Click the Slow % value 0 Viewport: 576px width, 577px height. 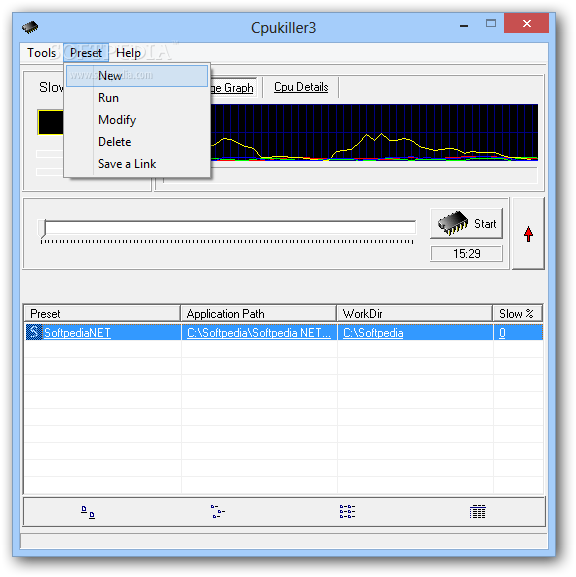pos(502,333)
